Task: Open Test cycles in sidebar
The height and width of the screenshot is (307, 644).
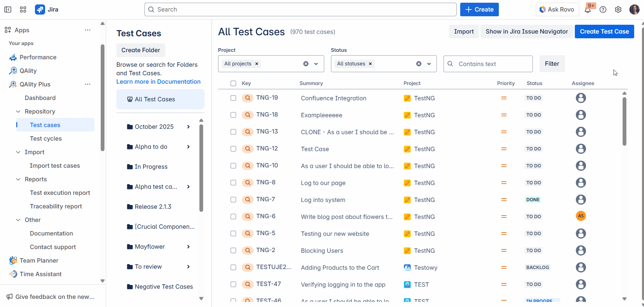Action: tap(46, 139)
